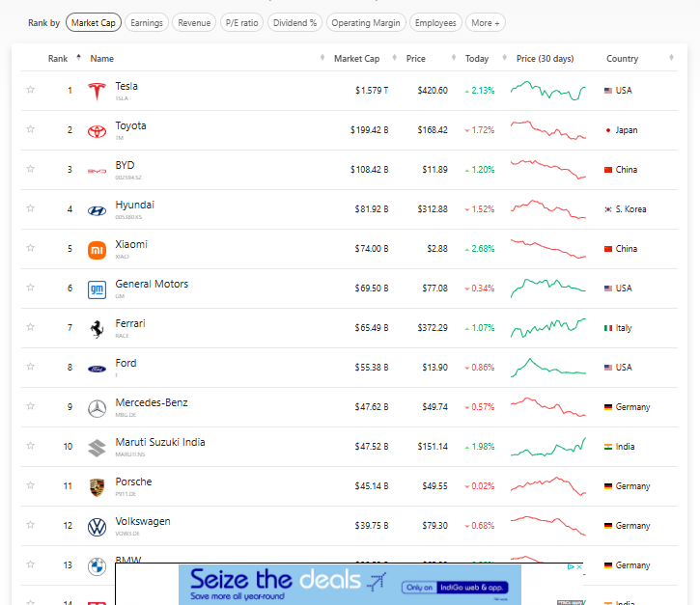Click the Mercedes-Benz star logo
Image resolution: width=700 pixels, height=605 pixels.
tap(97, 408)
